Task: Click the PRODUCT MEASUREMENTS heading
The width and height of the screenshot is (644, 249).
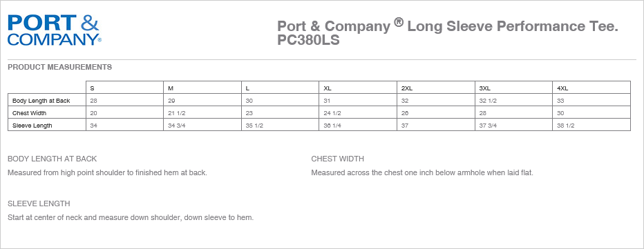Action: [59, 67]
